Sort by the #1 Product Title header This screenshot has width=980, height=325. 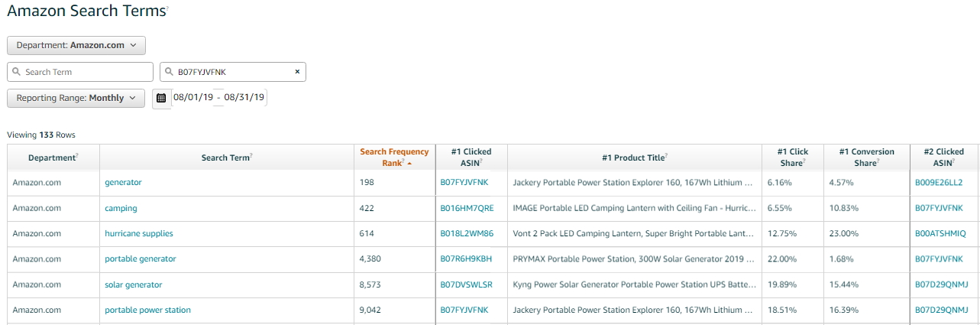635,158
